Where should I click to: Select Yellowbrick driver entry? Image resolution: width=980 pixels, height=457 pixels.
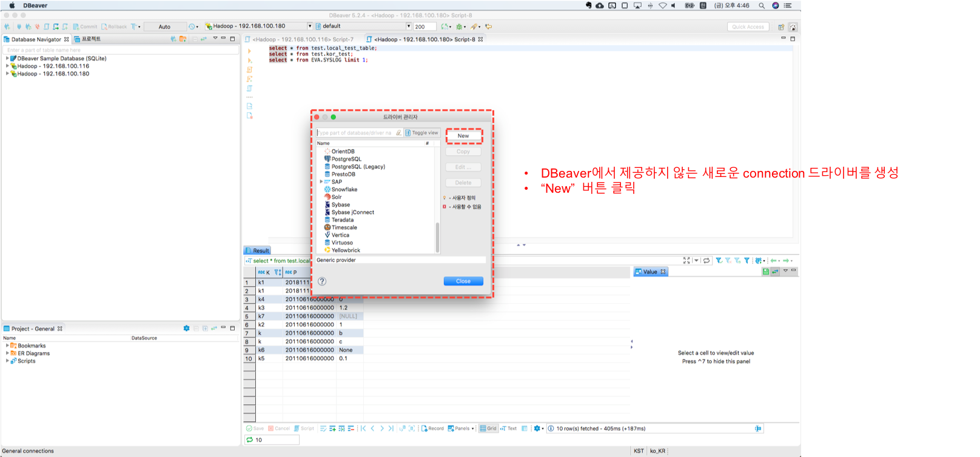point(346,250)
